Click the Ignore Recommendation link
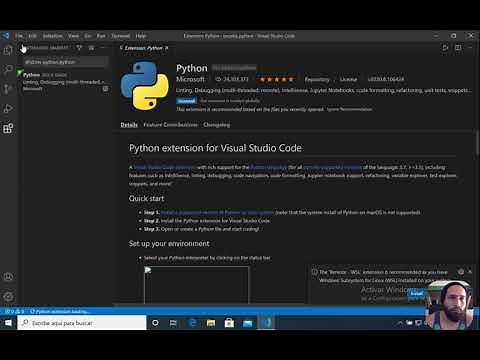 pyautogui.click(x=349, y=109)
